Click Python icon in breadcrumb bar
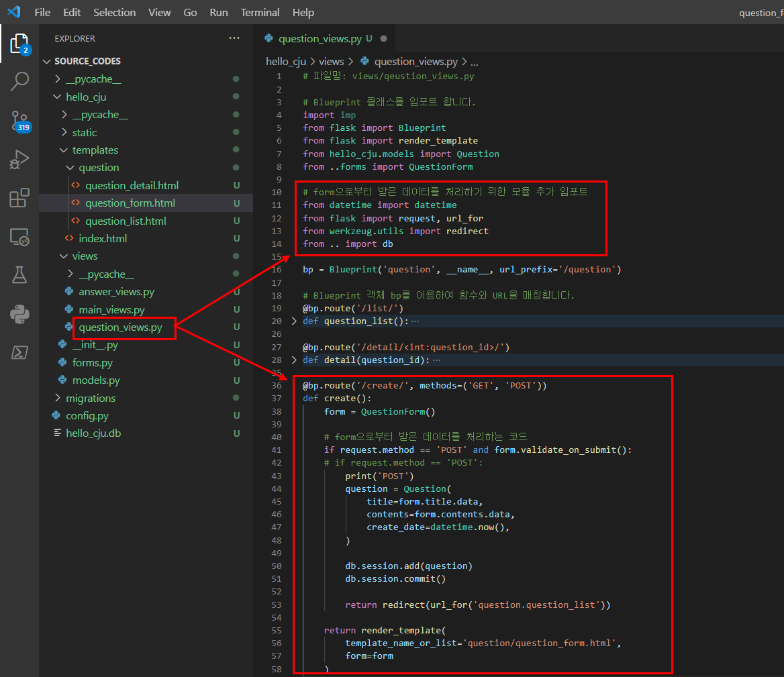 365,61
